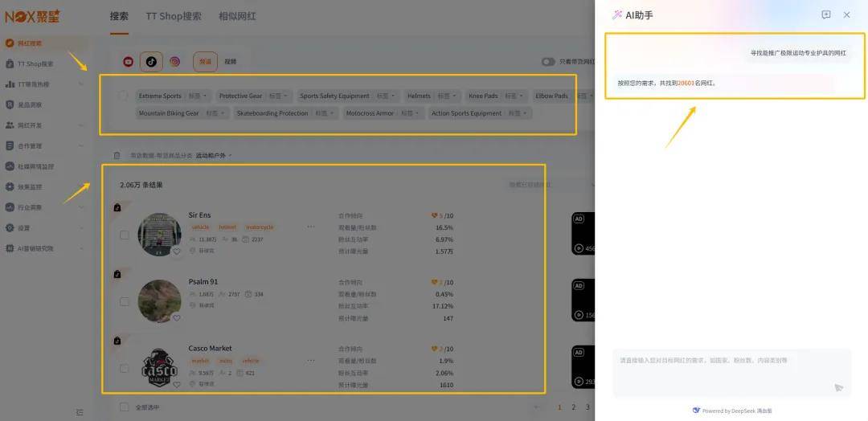Screen dimensions: 868x421
Task: Collapse the left sidebar menu icon
Action: [x=80, y=412]
